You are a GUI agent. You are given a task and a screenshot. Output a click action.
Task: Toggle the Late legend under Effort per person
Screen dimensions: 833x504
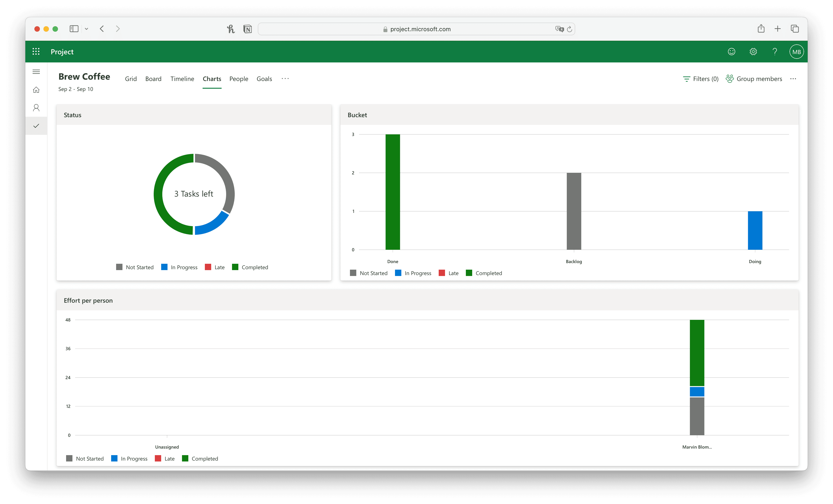coord(165,458)
